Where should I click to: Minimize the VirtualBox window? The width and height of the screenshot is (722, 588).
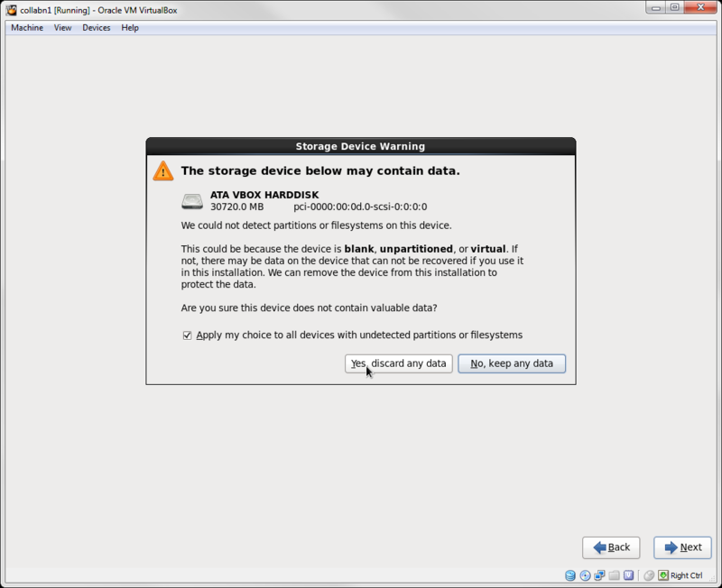(x=656, y=7)
